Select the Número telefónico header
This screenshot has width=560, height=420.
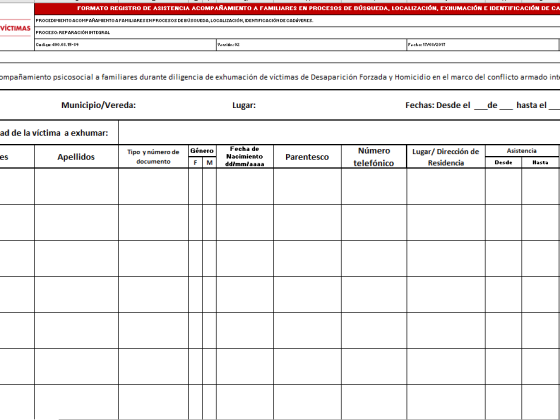coord(374,157)
